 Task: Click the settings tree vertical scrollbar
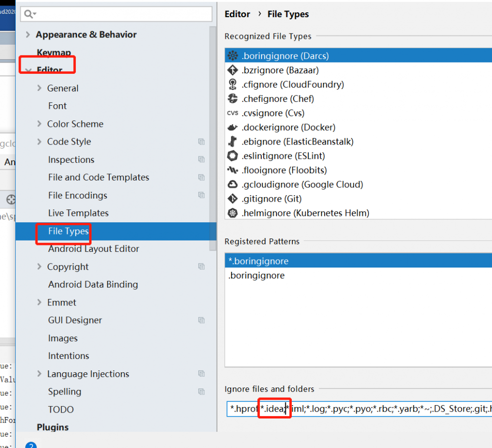click(213, 138)
